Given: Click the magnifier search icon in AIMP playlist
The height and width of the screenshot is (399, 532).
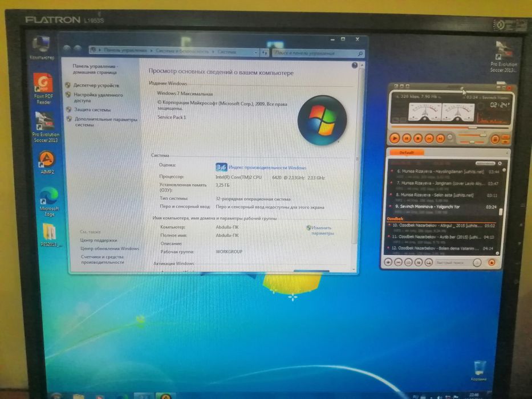Looking at the screenshot, I should tap(429, 263).
